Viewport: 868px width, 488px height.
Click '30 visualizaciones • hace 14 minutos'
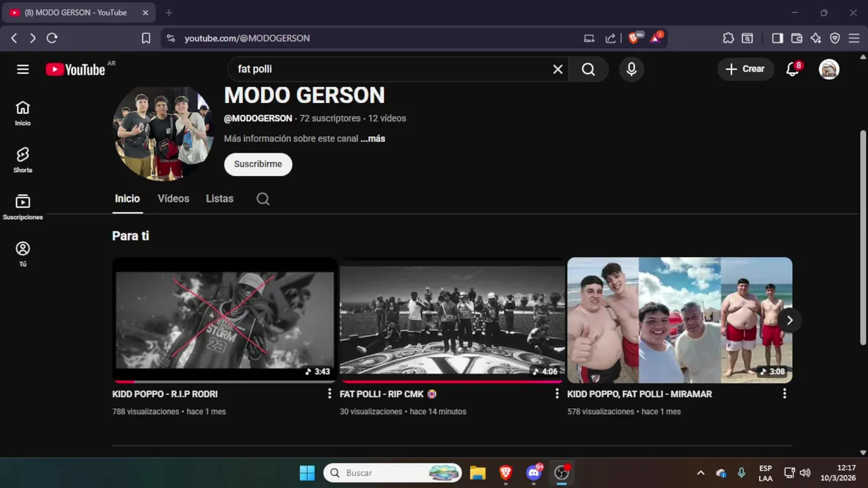403,411
